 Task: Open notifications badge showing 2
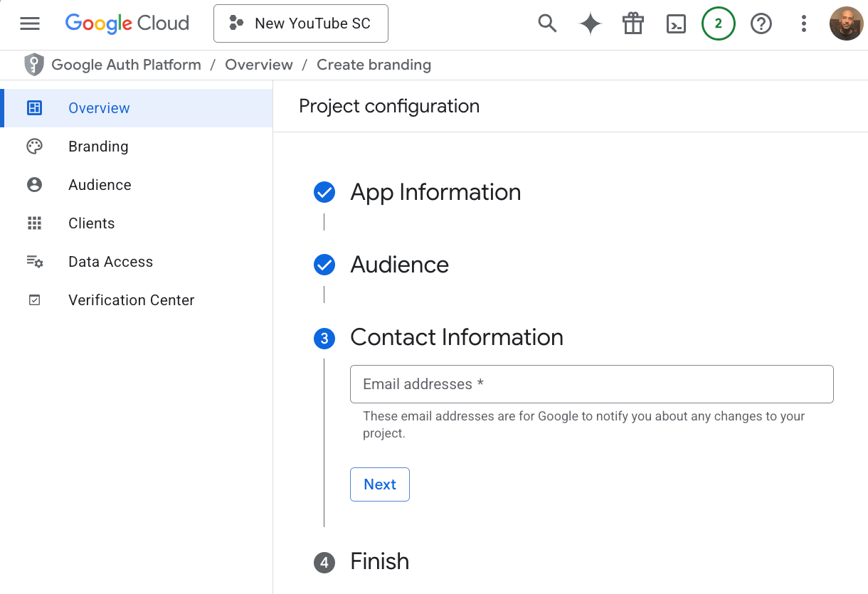tap(718, 23)
